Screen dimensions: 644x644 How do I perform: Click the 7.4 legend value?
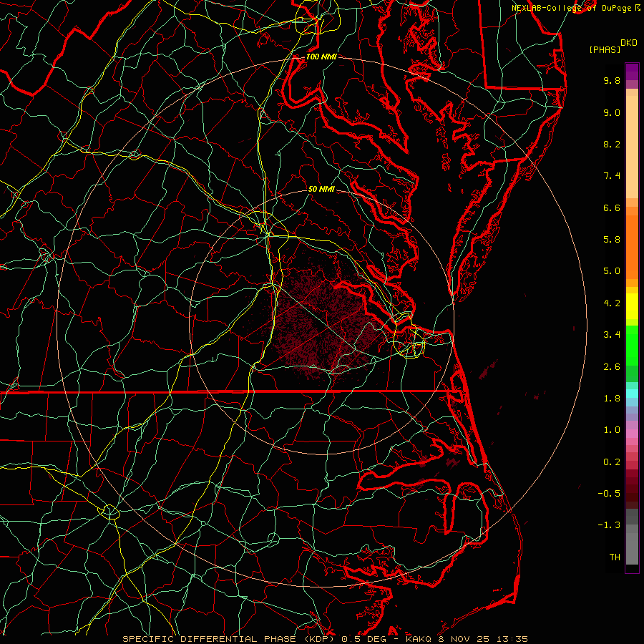tap(612, 176)
